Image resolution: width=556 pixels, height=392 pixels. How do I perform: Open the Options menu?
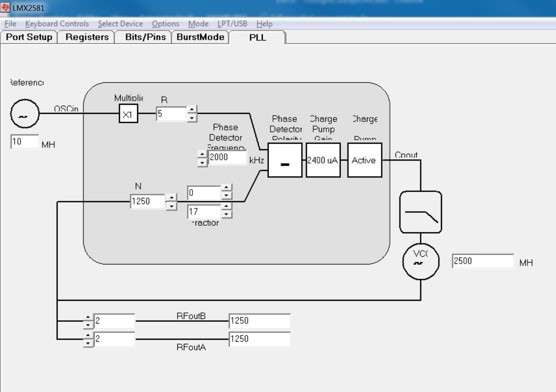tap(165, 24)
